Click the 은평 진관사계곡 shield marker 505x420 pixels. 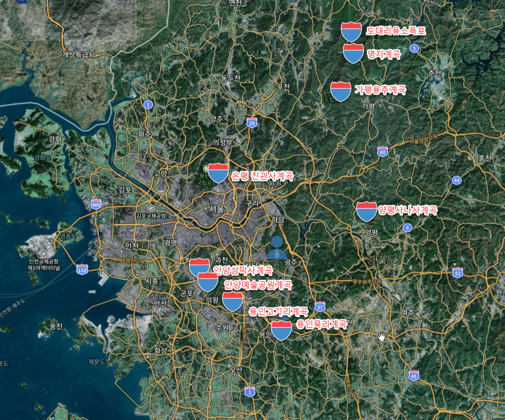coord(218,173)
